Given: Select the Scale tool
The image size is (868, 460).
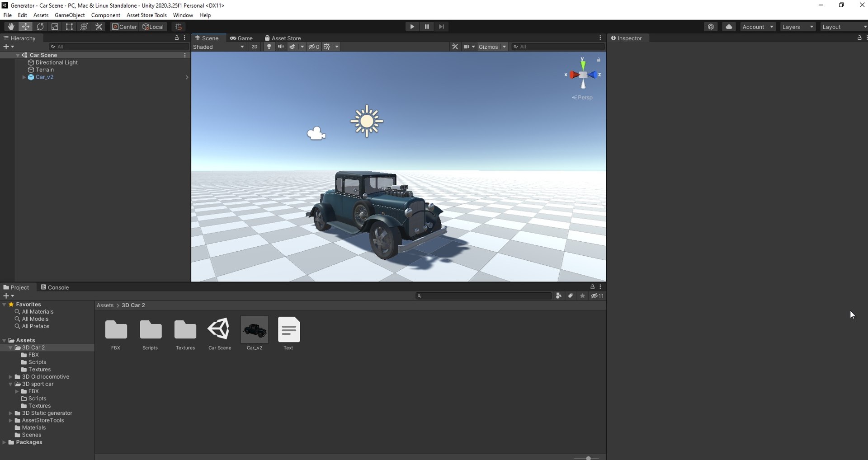Looking at the screenshot, I should (55, 27).
